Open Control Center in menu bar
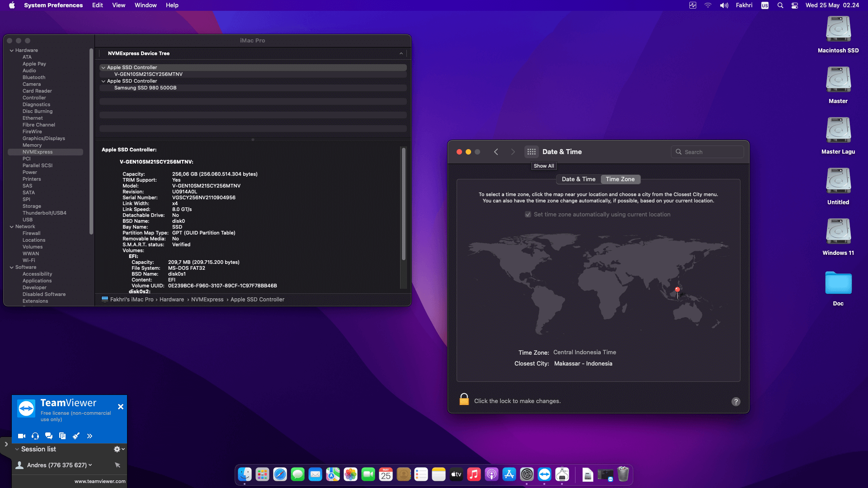The height and width of the screenshot is (488, 868). (x=794, y=5)
